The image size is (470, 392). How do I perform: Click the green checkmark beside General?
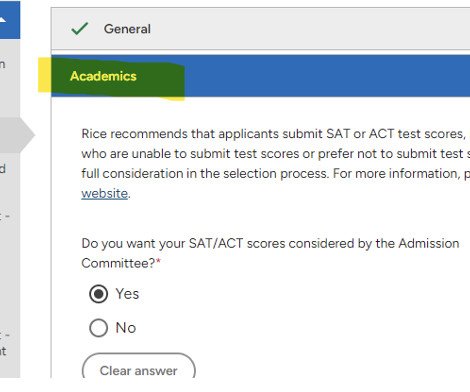click(80, 29)
